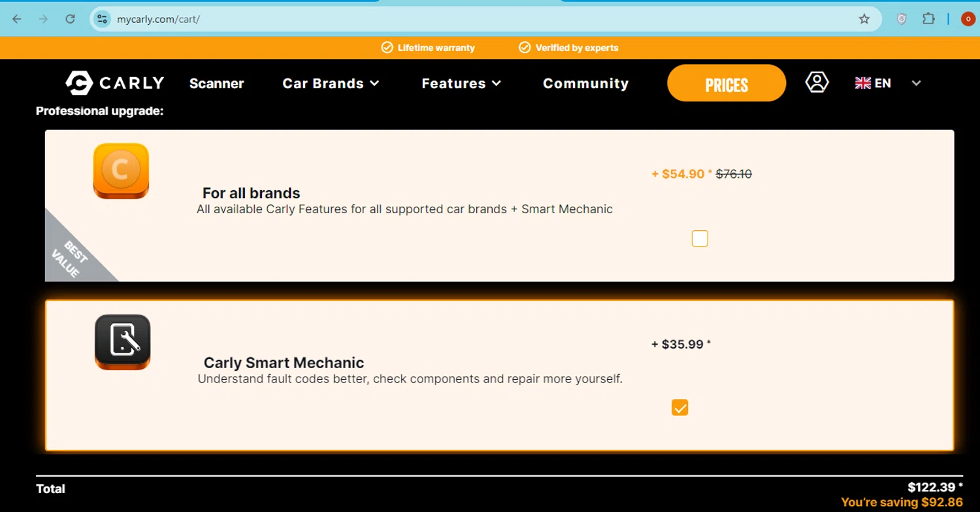Click the CARLY wordmark home link
This screenshot has height=512, width=980.
point(132,83)
